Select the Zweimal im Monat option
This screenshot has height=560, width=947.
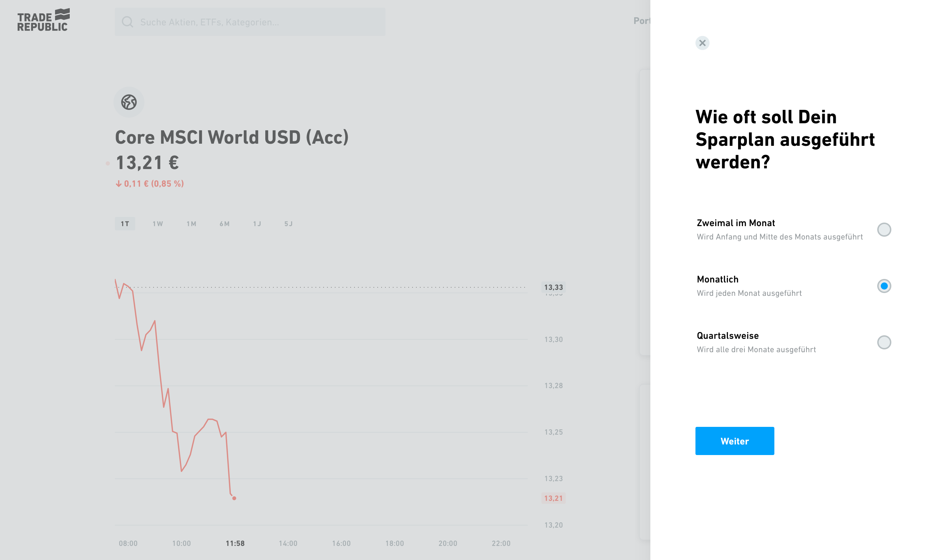click(884, 229)
